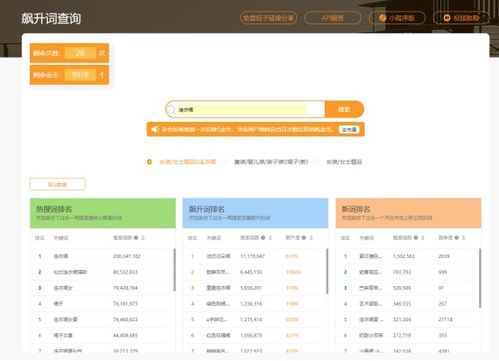Click the 热搜词排名 panel scrollbar
Viewport: 499px width, 361px height.
pyautogui.click(x=174, y=270)
